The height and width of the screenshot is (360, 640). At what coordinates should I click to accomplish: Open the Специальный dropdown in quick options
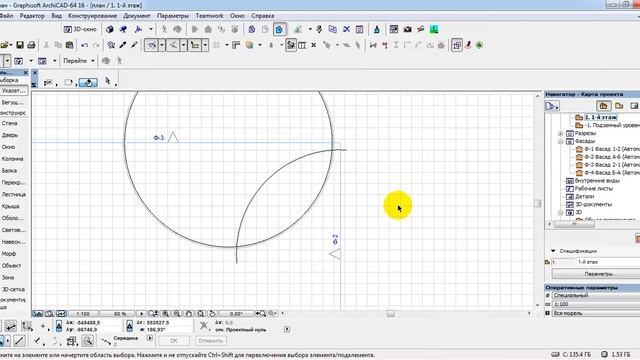(x=596, y=295)
